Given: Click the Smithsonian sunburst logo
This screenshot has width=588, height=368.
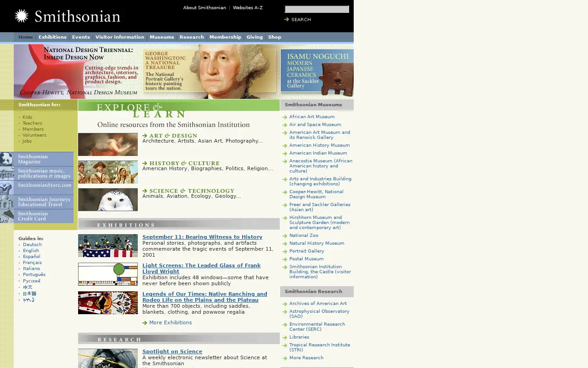Looking at the screenshot, I should [x=22, y=16].
